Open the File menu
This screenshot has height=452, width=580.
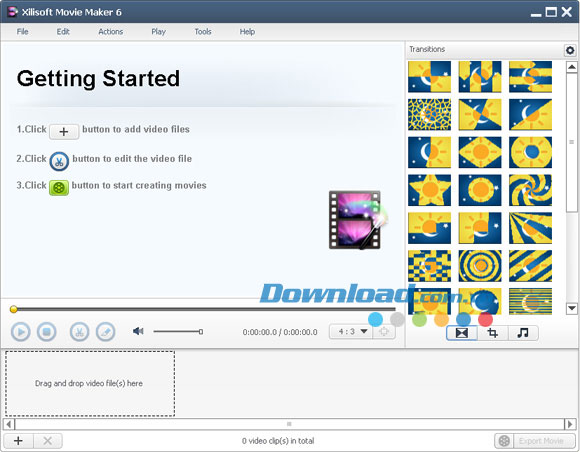23,32
